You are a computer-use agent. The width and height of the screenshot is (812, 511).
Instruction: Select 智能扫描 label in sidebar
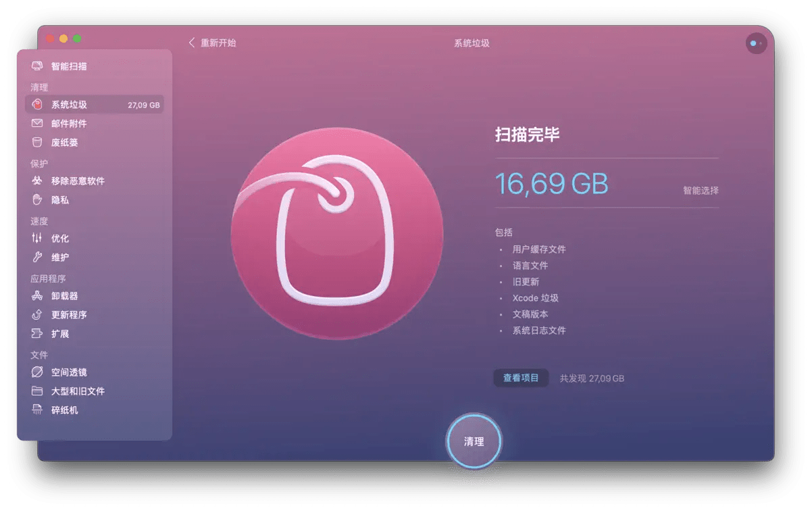click(69, 66)
